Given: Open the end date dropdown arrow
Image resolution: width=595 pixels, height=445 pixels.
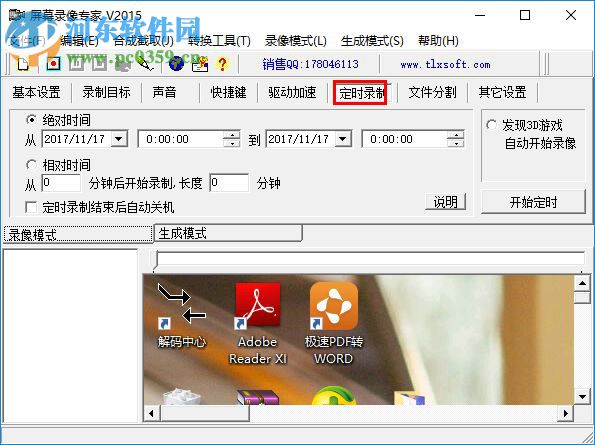Looking at the screenshot, I should coord(343,139).
